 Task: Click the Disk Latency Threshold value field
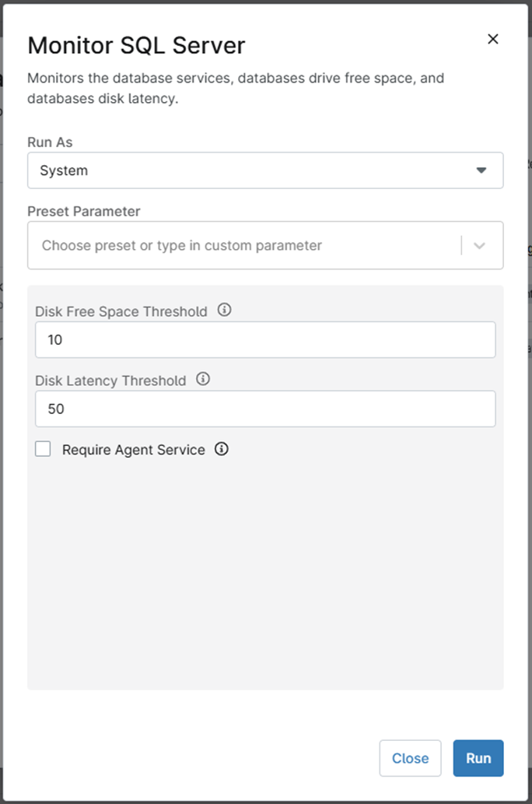[x=264, y=409]
